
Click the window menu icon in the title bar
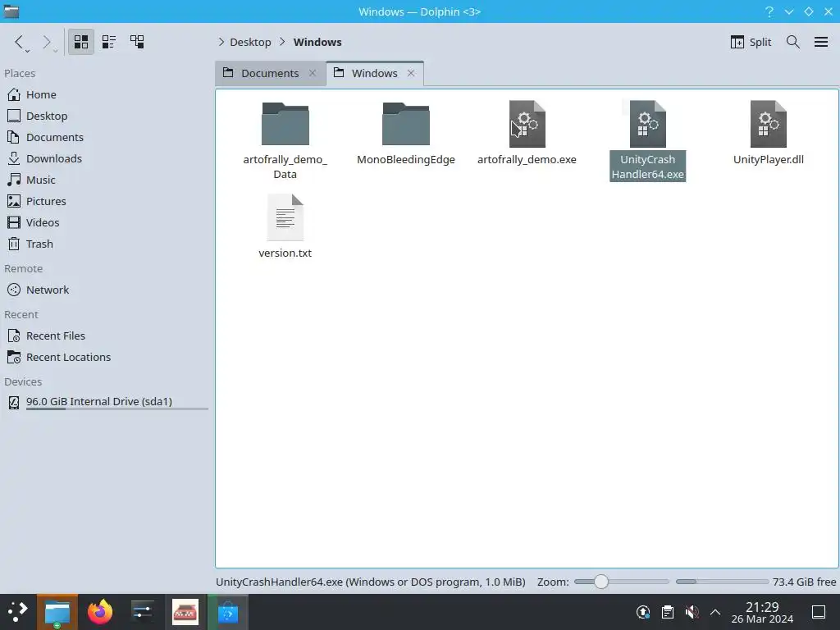(x=11, y=11)
